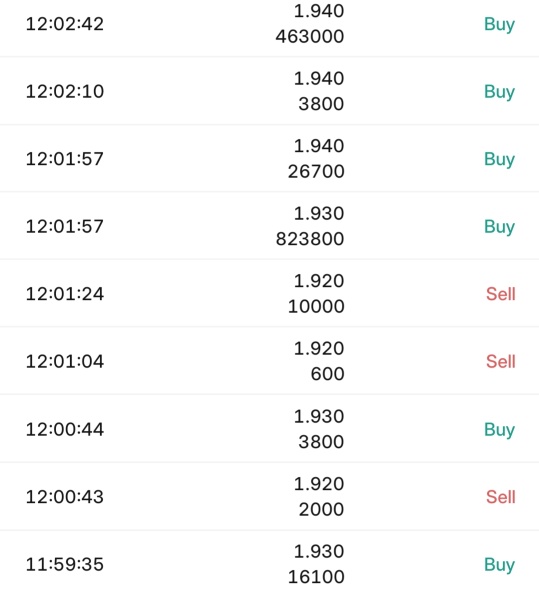Tap the Buy label at 11:59:35
Image resolution: width=539 pixels, height=593 pixels.
coord(499,565)
